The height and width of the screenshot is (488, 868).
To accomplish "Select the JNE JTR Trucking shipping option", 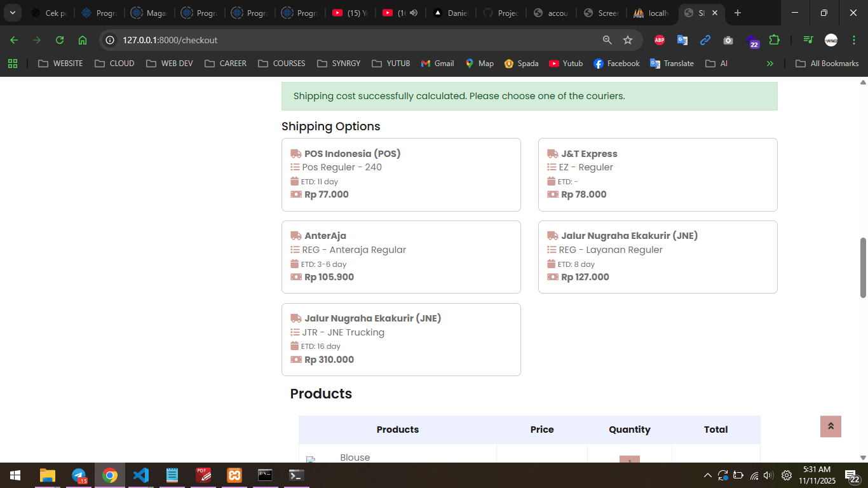I will pyautogui.click(x=401, y=339).
